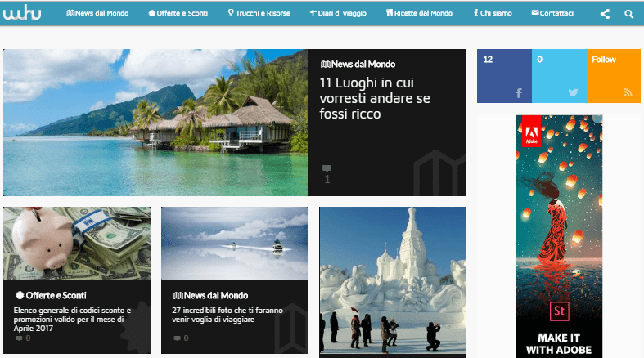Click the Facebook f icon

click(519, 93)
